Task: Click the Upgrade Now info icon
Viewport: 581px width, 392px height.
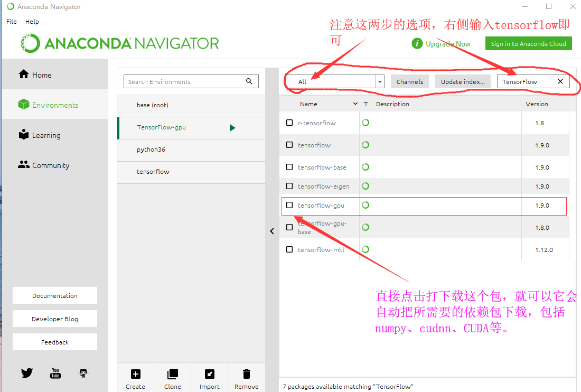Action: 417,43
